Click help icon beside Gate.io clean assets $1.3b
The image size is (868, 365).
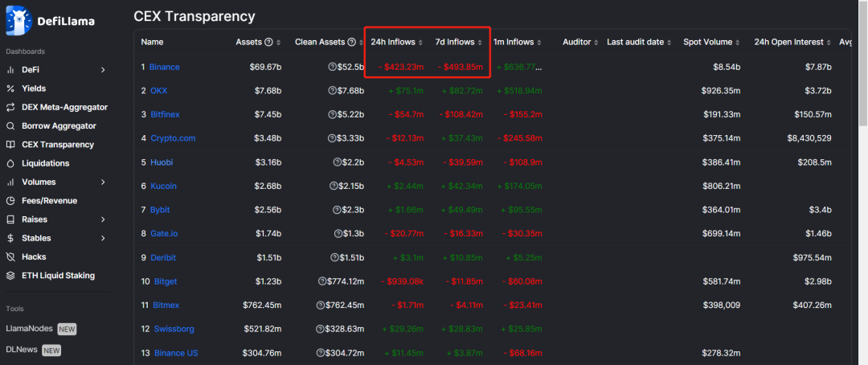pyautogui.click(x=337, y=234)
